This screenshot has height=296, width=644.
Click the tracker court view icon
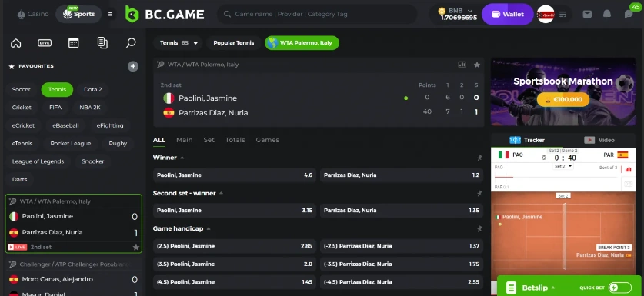coord(628,185)
